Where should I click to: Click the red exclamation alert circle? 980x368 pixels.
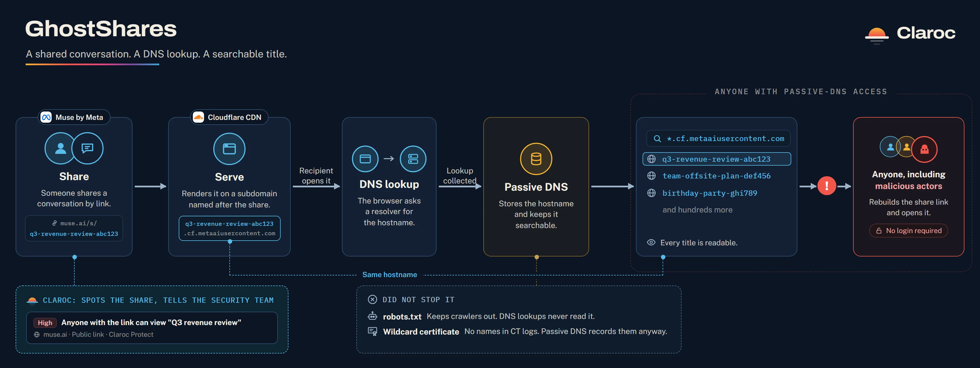point(827,186)
